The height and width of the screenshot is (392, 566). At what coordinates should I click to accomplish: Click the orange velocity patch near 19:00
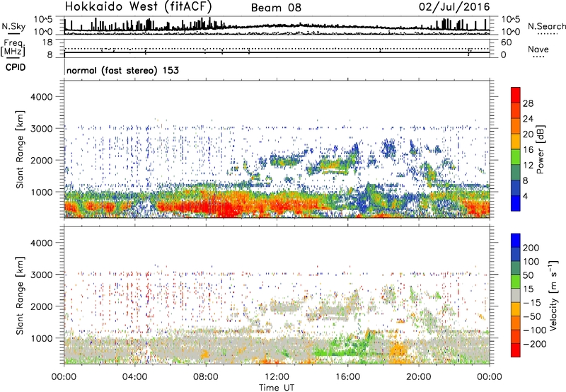click(398, 350)
